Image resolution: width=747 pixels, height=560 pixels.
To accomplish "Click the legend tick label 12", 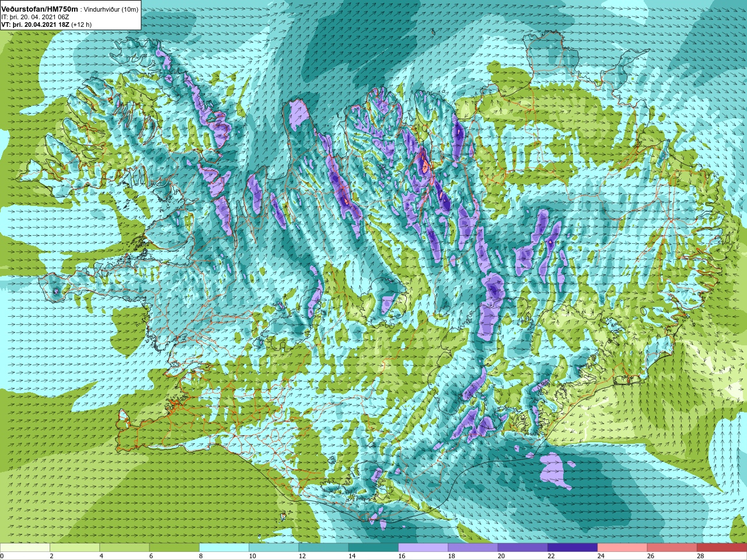I will (302, 556).
